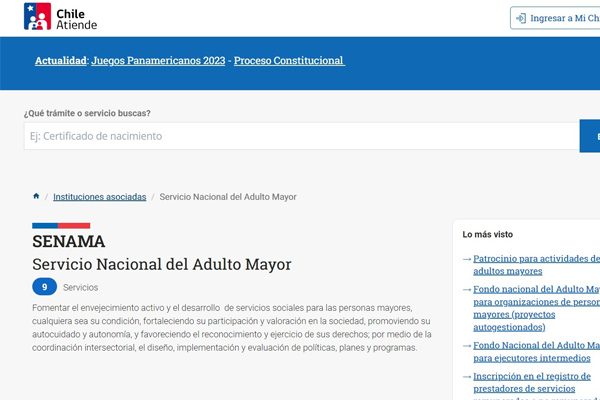Open Patrocinio para actividades de adultos mayores link
This screenshot has height=400, width=600.
[x=536, y=264]
